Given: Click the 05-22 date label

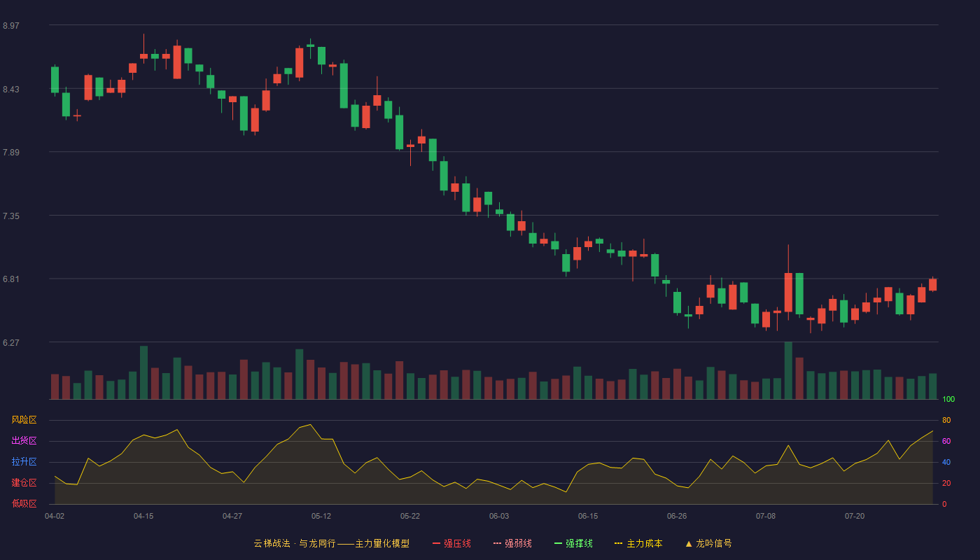Looking at the screenshot, I should click(x=410, y=516).
